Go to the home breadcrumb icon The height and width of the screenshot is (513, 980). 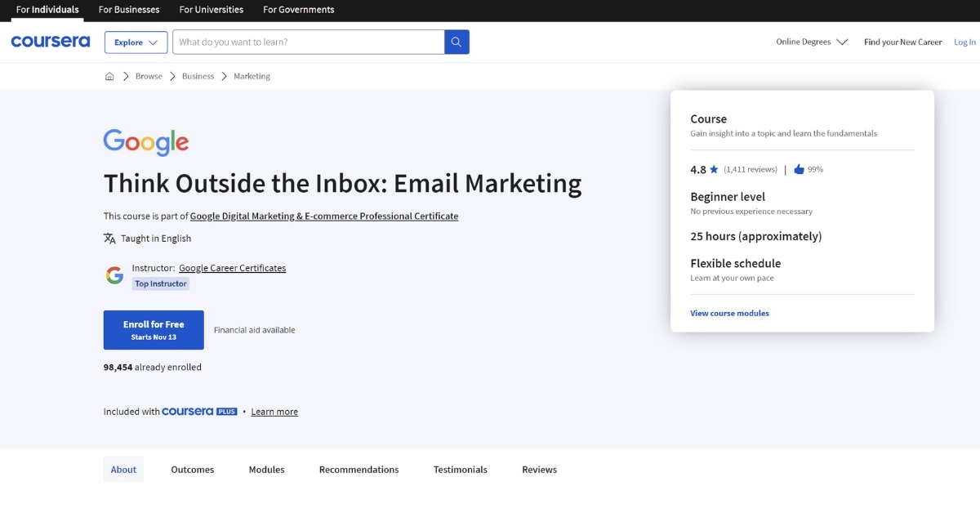(x=109, y=76)
